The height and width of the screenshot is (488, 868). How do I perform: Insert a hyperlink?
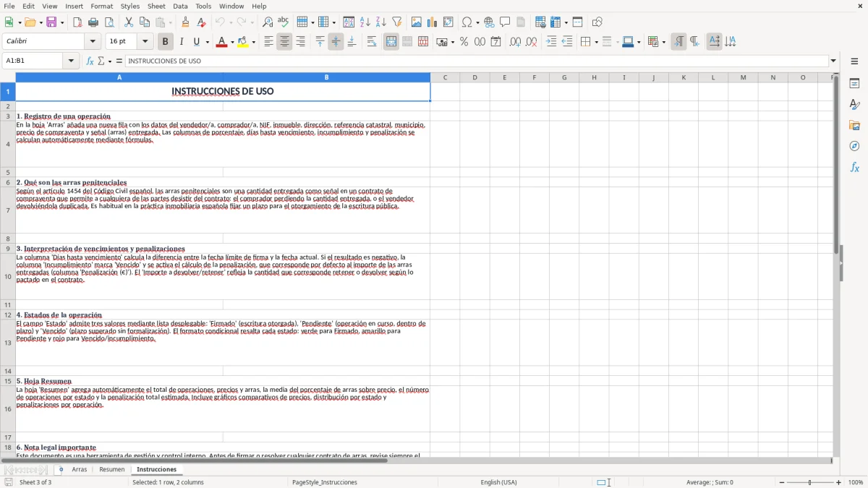pos(489,22)
